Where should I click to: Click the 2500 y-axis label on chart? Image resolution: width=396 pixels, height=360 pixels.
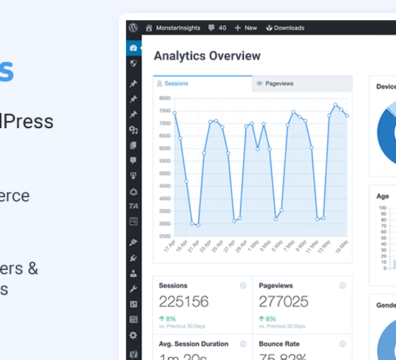[165, 236]
